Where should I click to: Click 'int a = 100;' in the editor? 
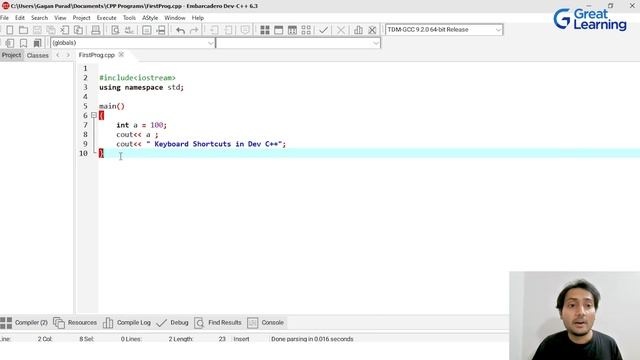tap(141, 125)
